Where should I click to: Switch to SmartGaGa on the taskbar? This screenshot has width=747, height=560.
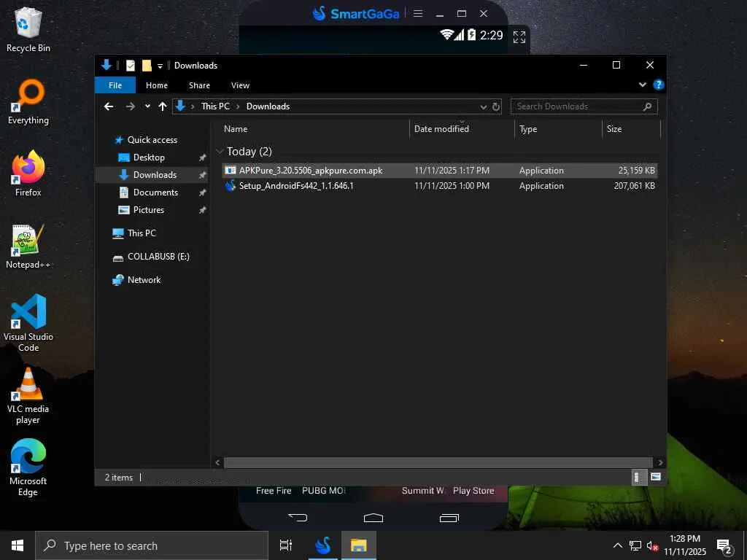pos(322,545)
